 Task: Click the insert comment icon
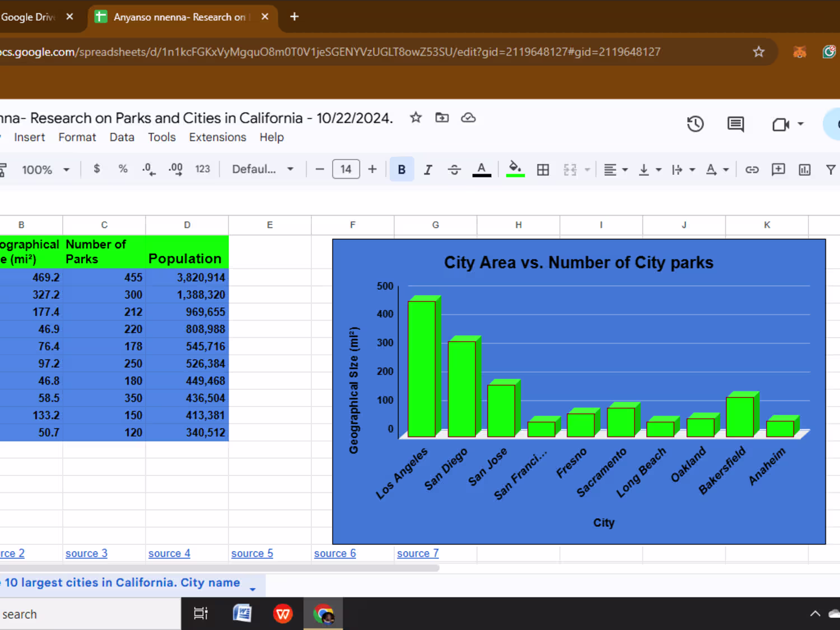click(778, 170)
